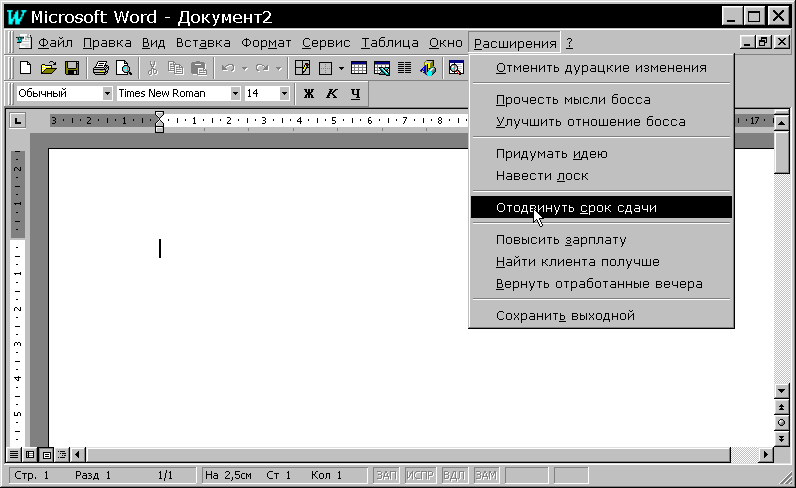Expand the Undo history dropdown arrow
The image size is (796, 488).
point(244,68)
